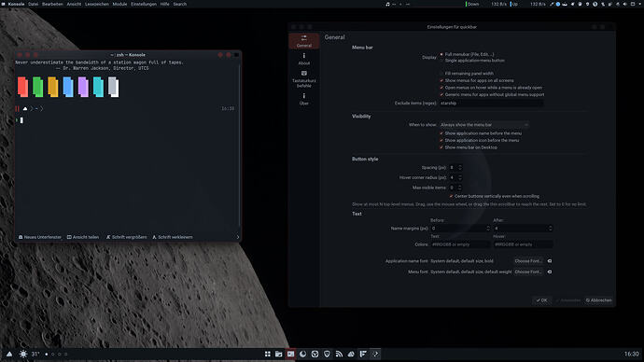Open the Datei menu in top menubar
The image size is (644, 362).
click(34, 4)
